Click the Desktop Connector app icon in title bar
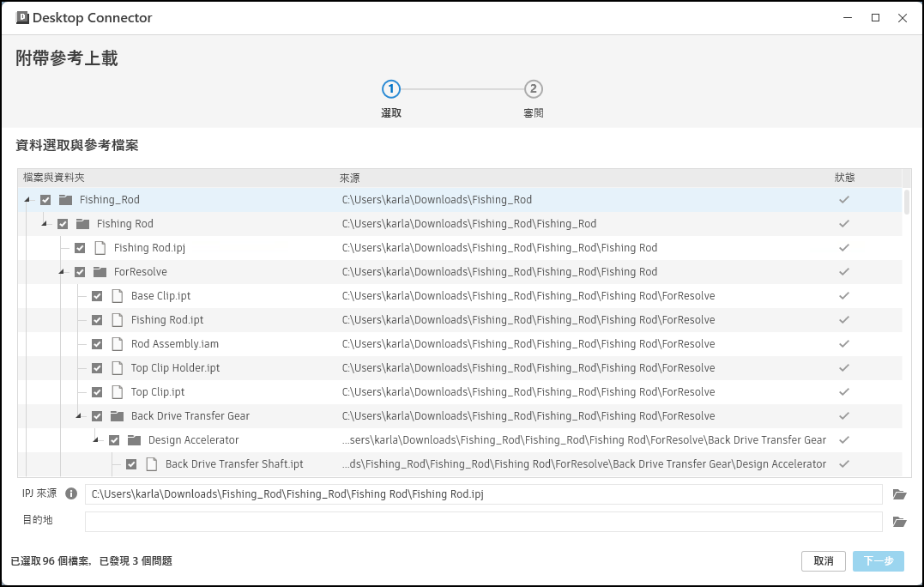Viewport: 924px width, 587px height. (22, 18)
